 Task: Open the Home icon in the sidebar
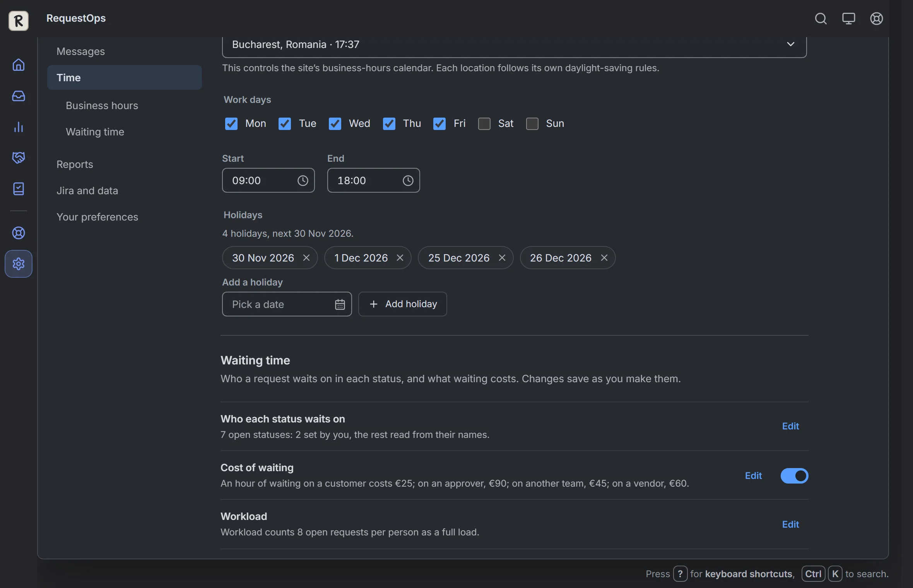[x=19, y=65]
